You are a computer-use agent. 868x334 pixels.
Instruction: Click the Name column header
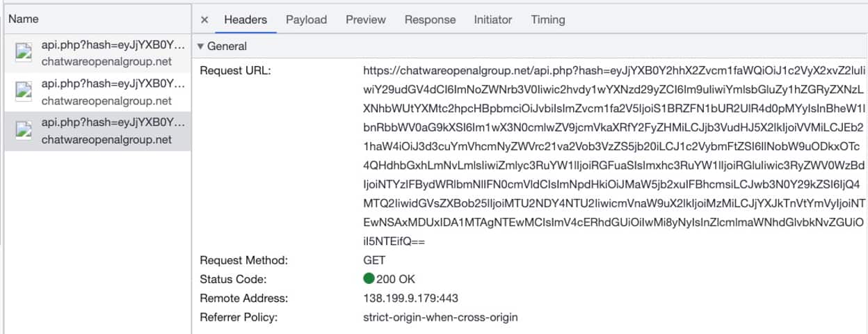(24, 19)
